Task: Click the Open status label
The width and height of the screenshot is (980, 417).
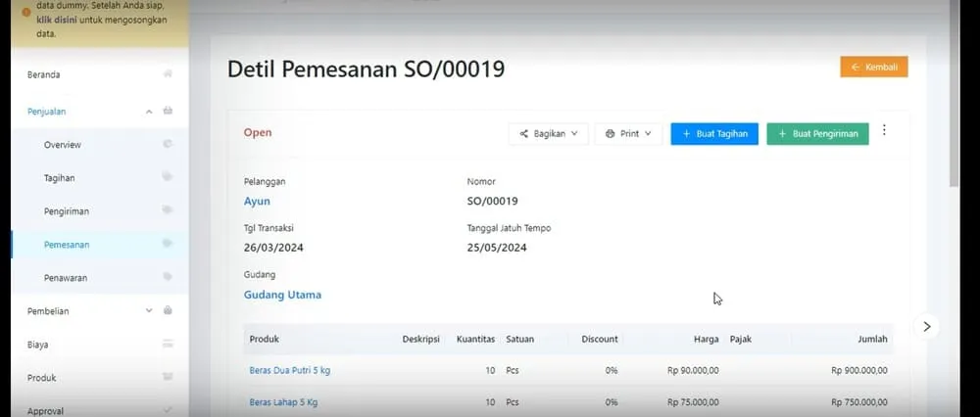Action: [x=258, y=132]
